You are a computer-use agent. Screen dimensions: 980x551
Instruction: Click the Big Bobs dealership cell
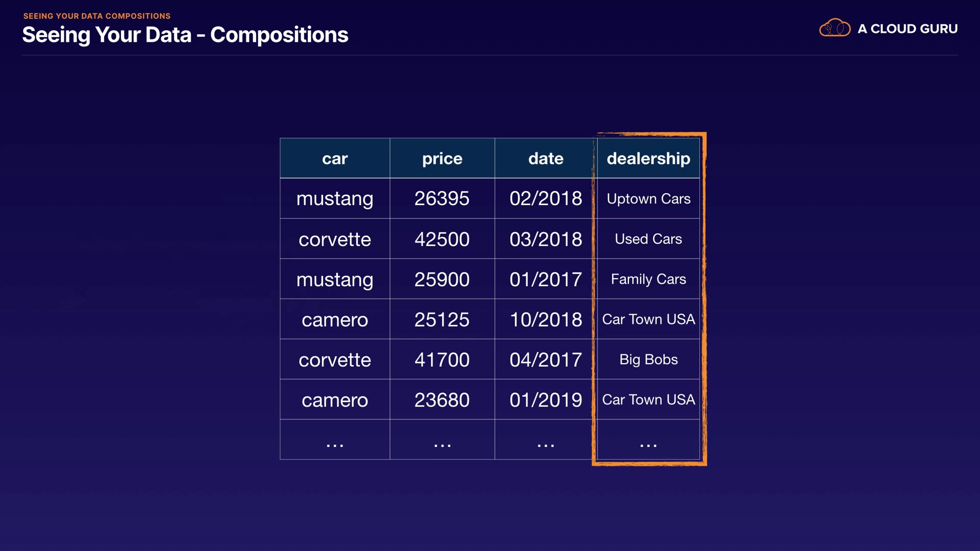coord(648,360)
